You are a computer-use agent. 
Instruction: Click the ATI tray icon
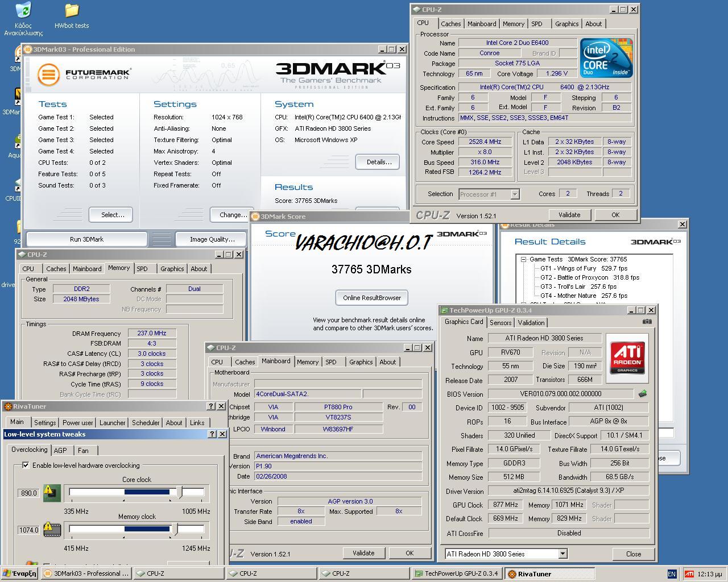689,574
